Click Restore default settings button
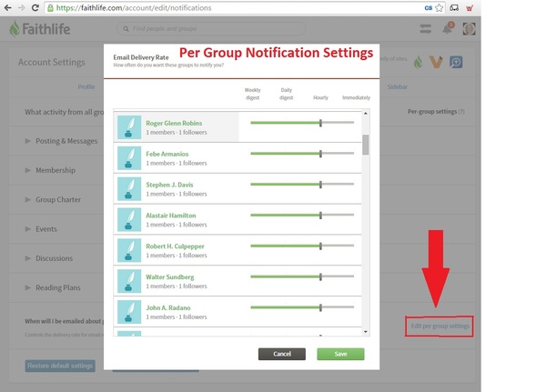Viewport: 546px width, 392px height. click(x=60, y=366)
